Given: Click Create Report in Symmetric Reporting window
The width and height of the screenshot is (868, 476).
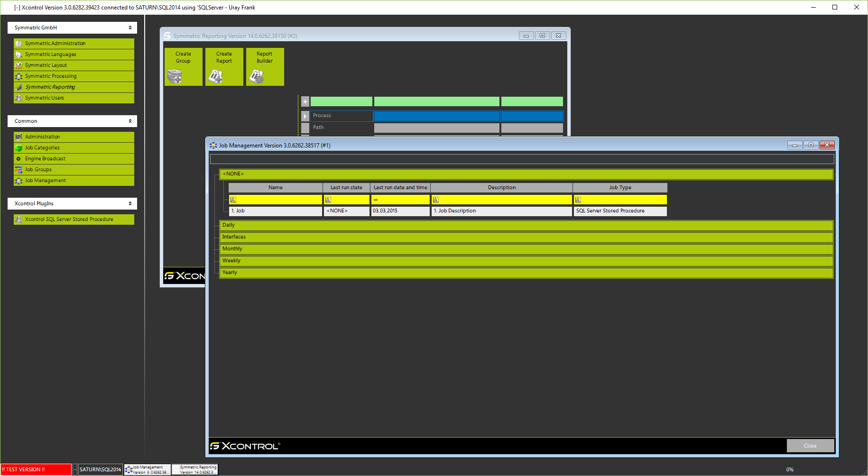Looking at the screenshot, I should point(224,67).
